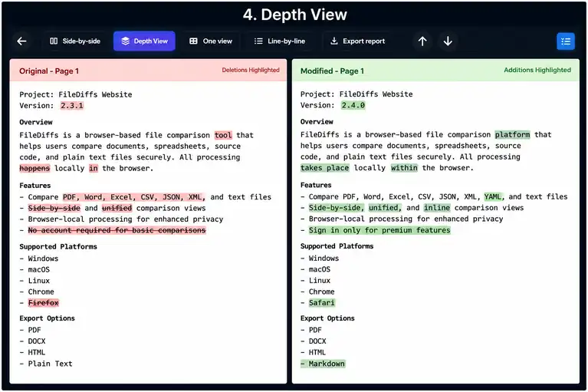The width and height of the screenshot is (588, 392).
Task: Click deleted version value 2.3.1
Action: [x=72, y=106]
